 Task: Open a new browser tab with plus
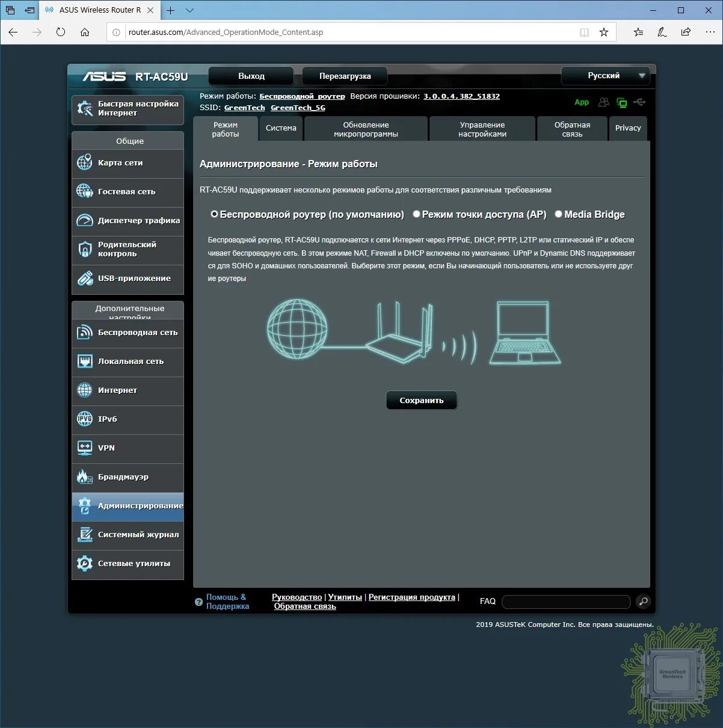pyautogui.click(x=171, y=10)
